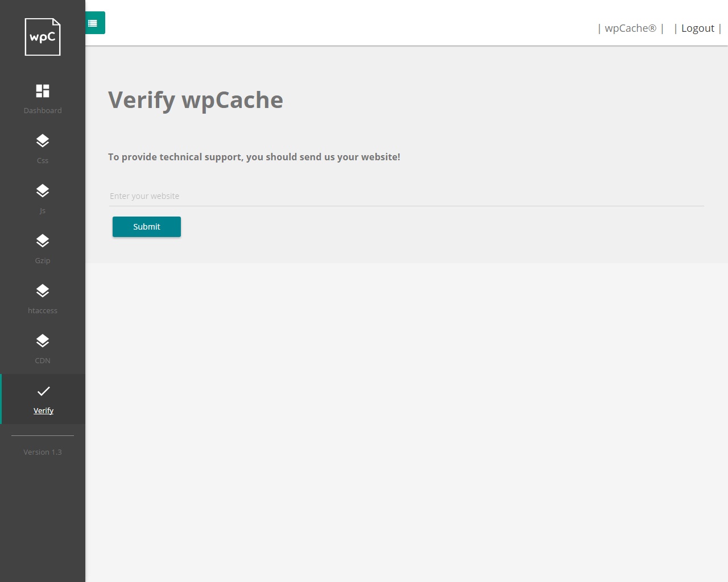The width and height of the screenshot is (728, 582).
Task: Open the wpCache® header link
Action: click(630, 28)
